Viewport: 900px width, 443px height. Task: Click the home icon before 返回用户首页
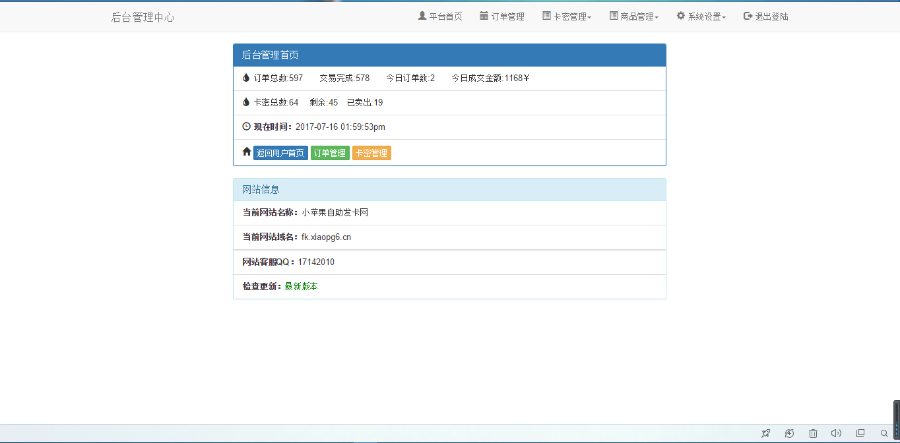[247, 151]
